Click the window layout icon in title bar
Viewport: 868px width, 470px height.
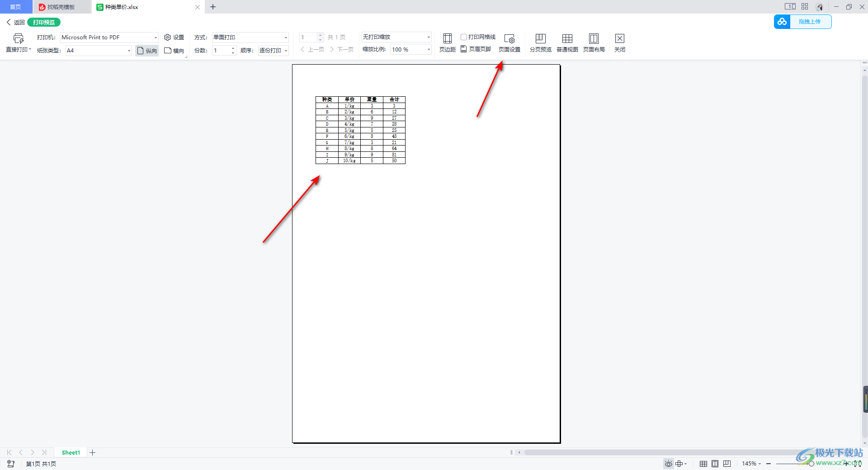(x=790, y=6)
